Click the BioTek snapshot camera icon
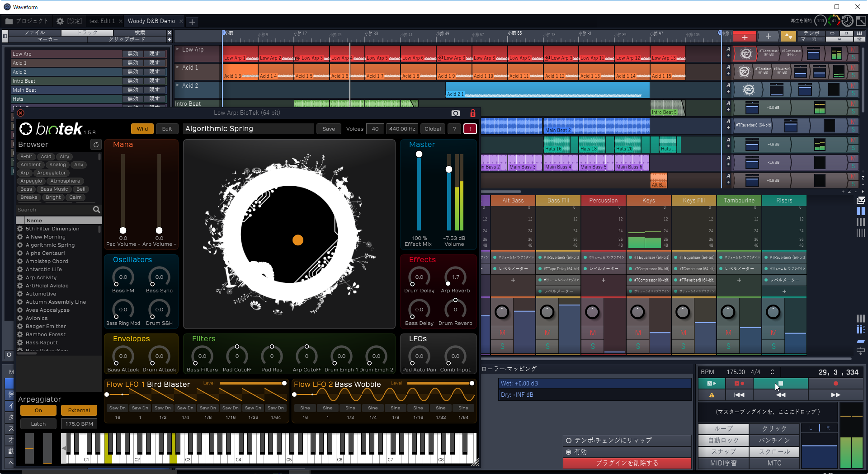868x474 pixels. click(x=455, y=113)
